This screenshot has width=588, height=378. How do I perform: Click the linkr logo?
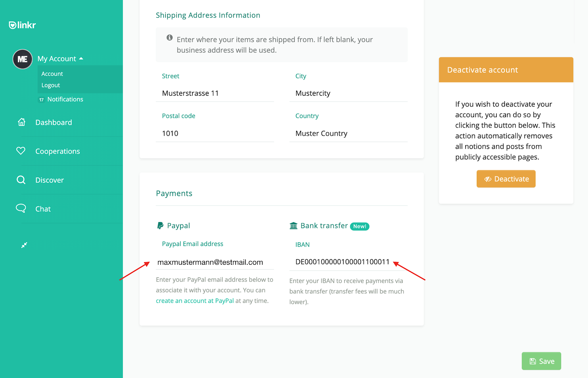22,25
